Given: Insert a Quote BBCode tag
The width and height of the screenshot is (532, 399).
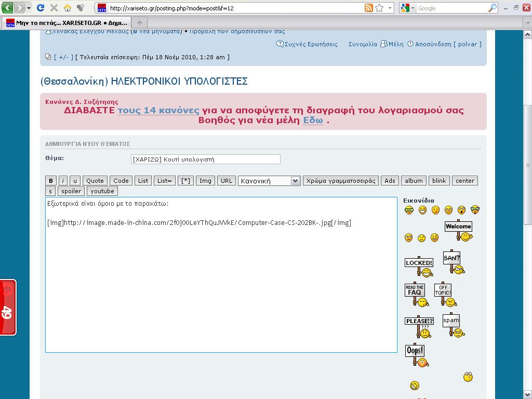Looking at the screenshot, I should [95, 181].
